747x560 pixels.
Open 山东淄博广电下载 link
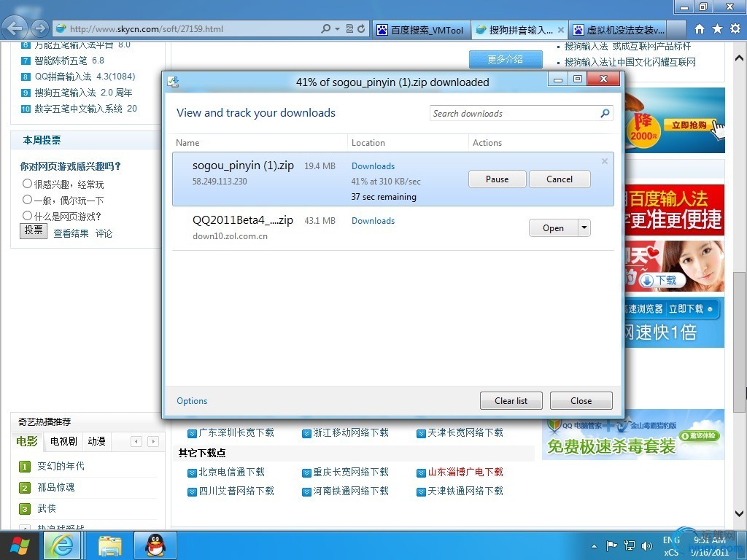[465, 472]
